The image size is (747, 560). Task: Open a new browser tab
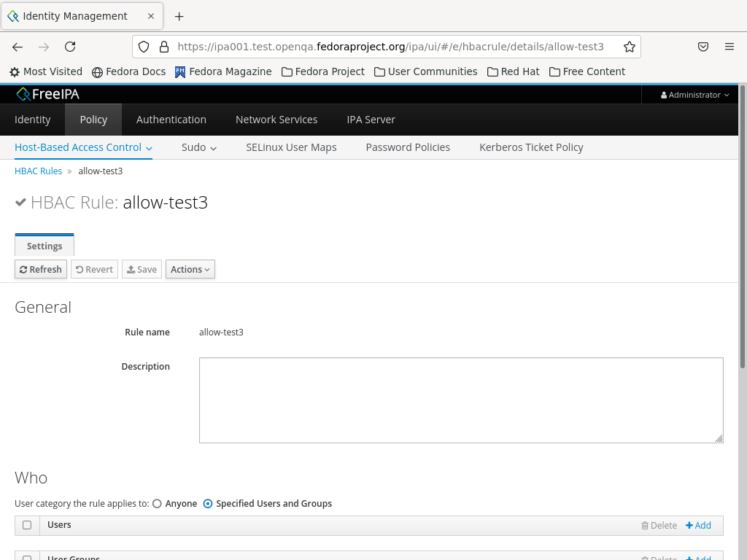pos(179,17)
